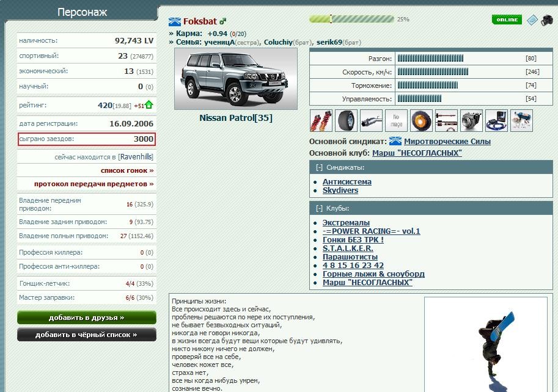
Task: Open the 4 8 15 16 23 42 club
Action: (x=353, y=265)
